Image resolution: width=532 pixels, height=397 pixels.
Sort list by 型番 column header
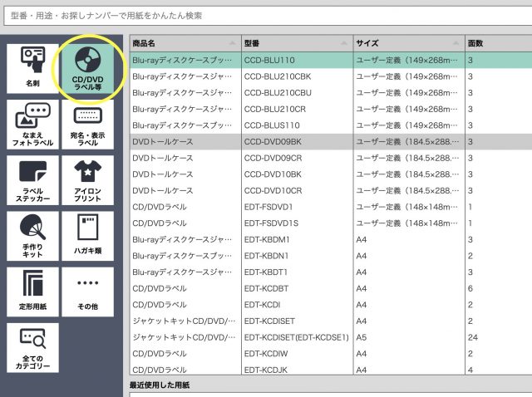point(296,42)
